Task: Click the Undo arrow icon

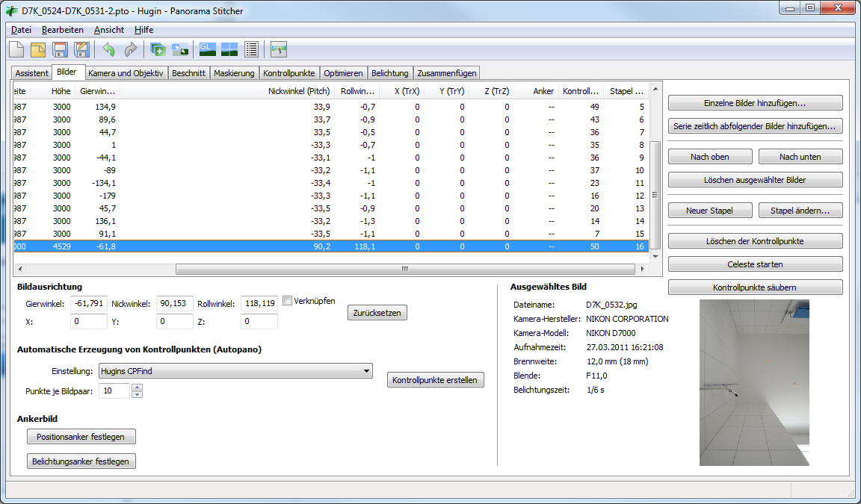Action: [x=109, y=50]
